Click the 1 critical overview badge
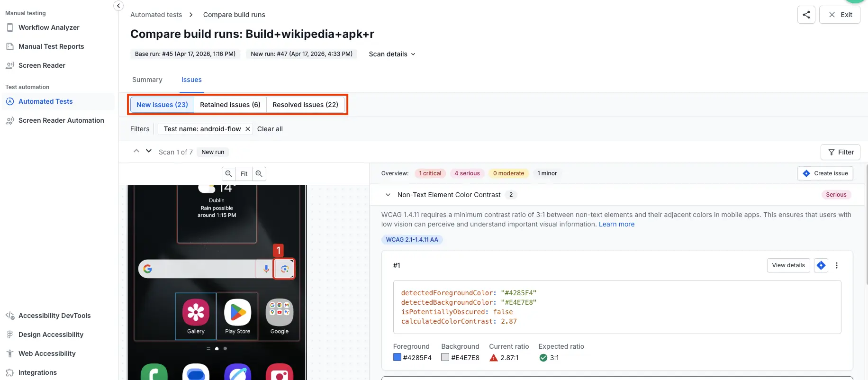 tap(430, 173)
